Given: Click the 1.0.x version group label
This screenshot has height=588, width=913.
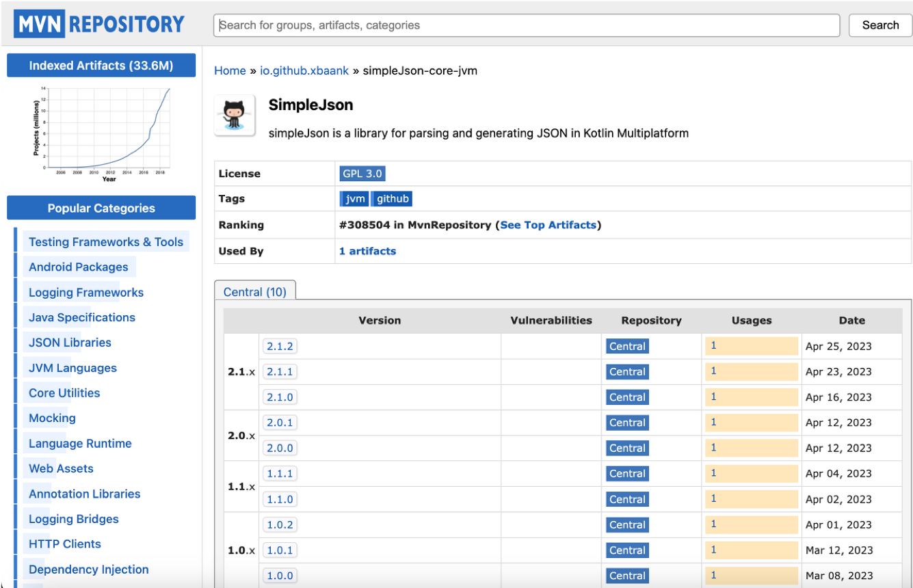Looking at the screenshot, I should point(241,550).
